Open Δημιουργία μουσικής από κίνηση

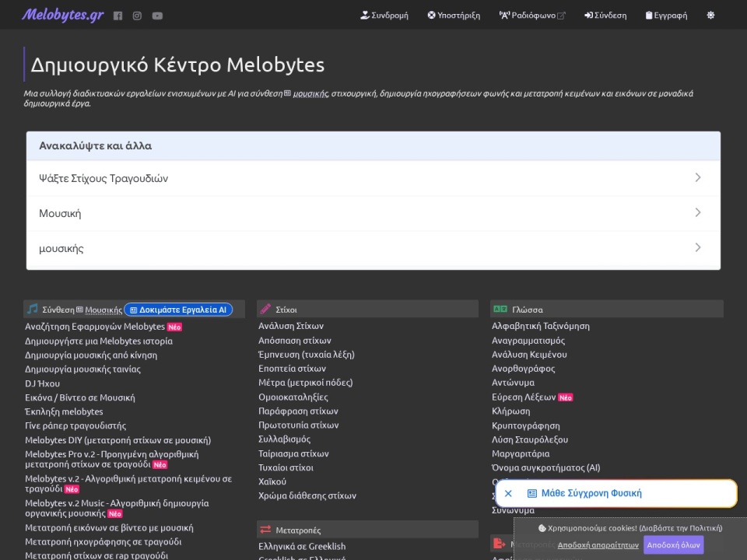[91, 355]
